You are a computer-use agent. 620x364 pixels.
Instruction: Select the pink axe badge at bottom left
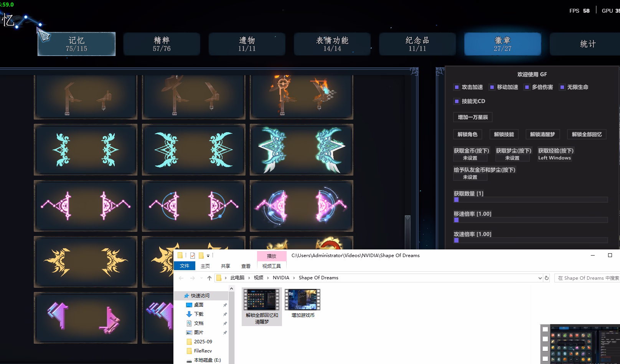coord(85,317)
